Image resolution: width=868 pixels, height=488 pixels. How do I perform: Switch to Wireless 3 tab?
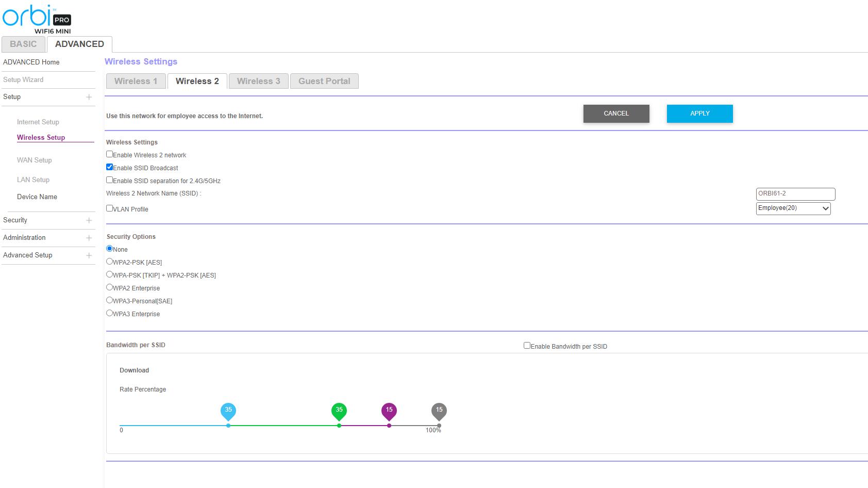pos(258,81)
